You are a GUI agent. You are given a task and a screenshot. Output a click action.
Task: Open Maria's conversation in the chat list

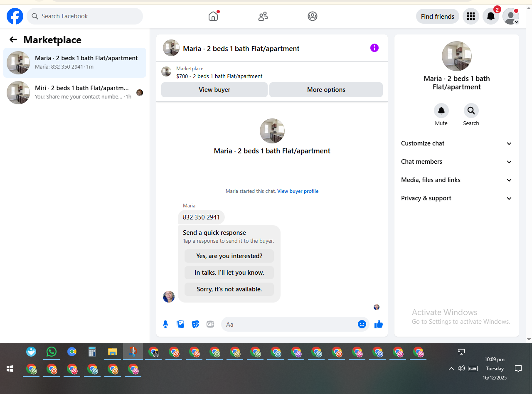click(x=75, y=63)
